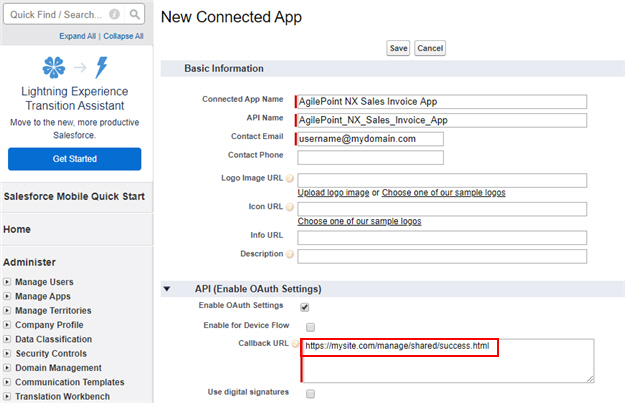Expand Domain Management node
This screenshot has width=625, height=403.
pos(7,368)
